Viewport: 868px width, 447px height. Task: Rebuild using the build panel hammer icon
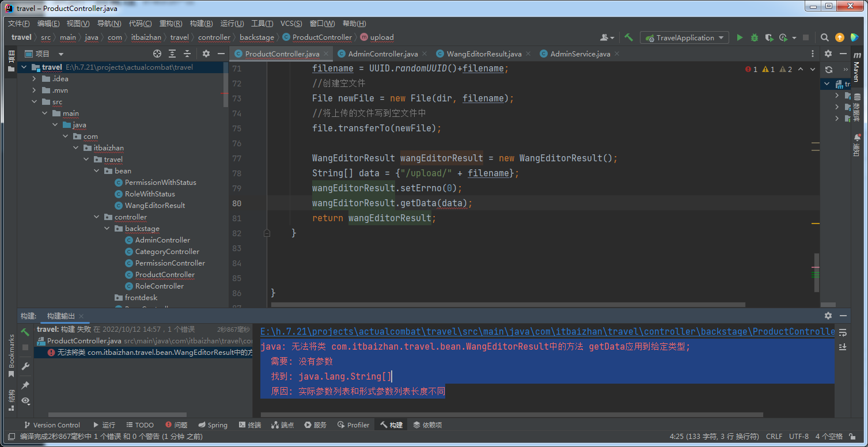pos(25,332)
